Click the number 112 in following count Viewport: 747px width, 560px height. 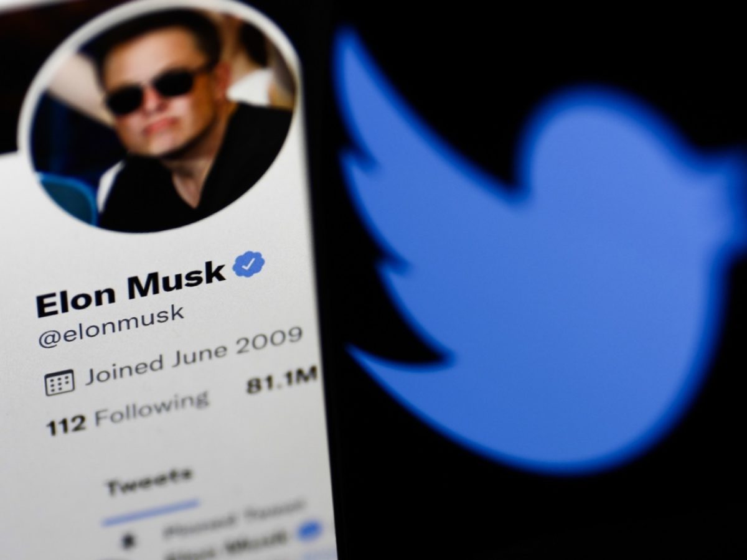66,425
